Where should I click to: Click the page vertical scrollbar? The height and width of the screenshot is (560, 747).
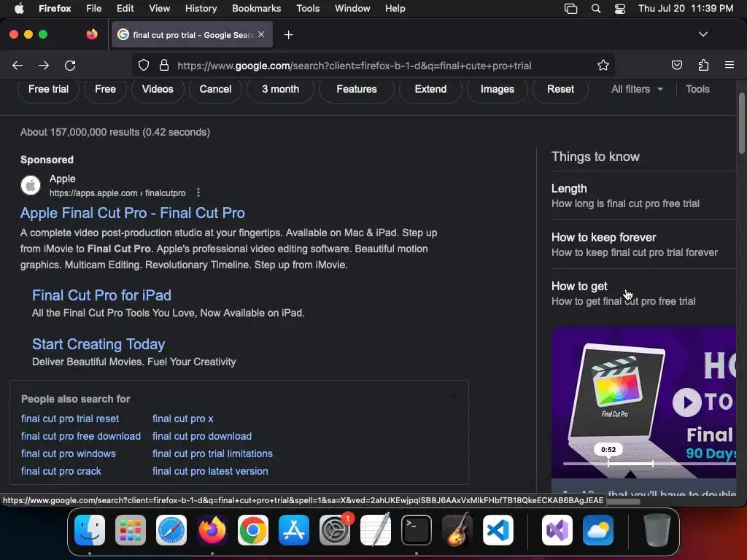(741, 123)
